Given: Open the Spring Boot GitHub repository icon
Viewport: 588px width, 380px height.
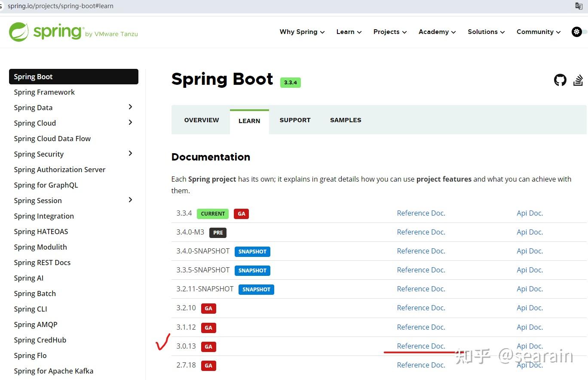Looking at the screenshot, I should [560, 80].
